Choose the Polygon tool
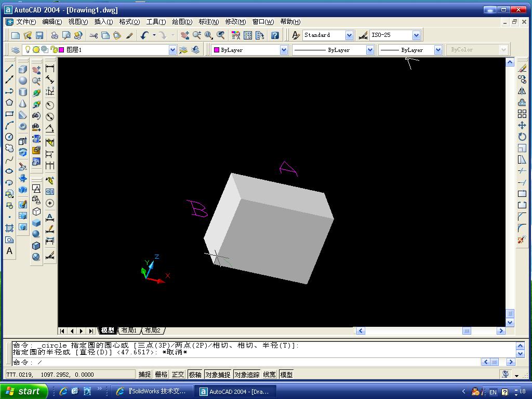This screenshot has width=532, height=399. pyautogui.click(x=9, y=102)
